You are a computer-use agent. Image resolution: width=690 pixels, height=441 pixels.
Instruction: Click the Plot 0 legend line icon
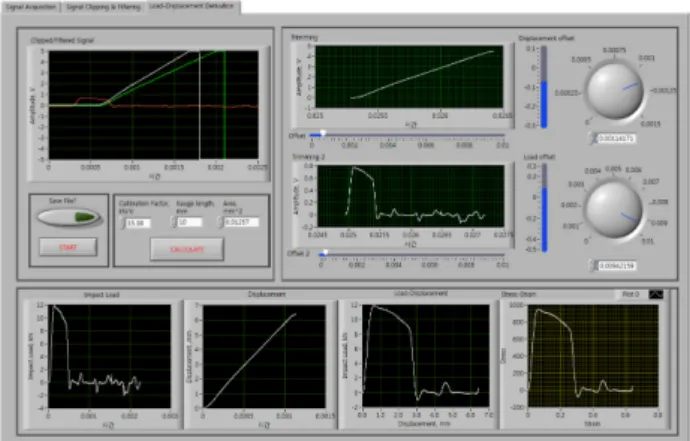pos(656,294)
